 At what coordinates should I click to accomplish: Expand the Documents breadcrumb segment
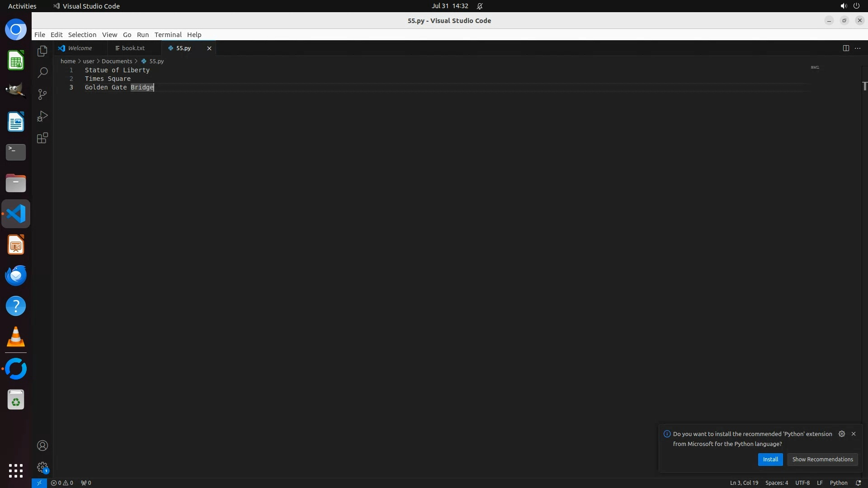pos(117,61)
